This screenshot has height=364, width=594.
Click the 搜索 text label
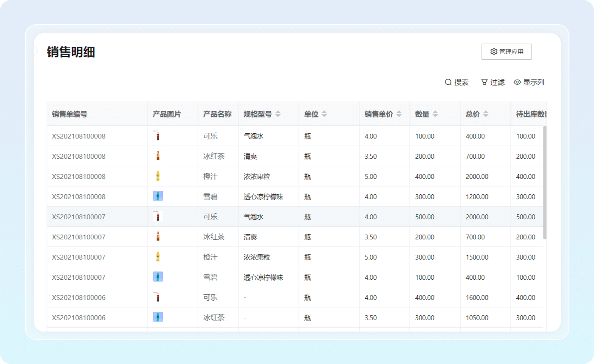coord(461,82)
